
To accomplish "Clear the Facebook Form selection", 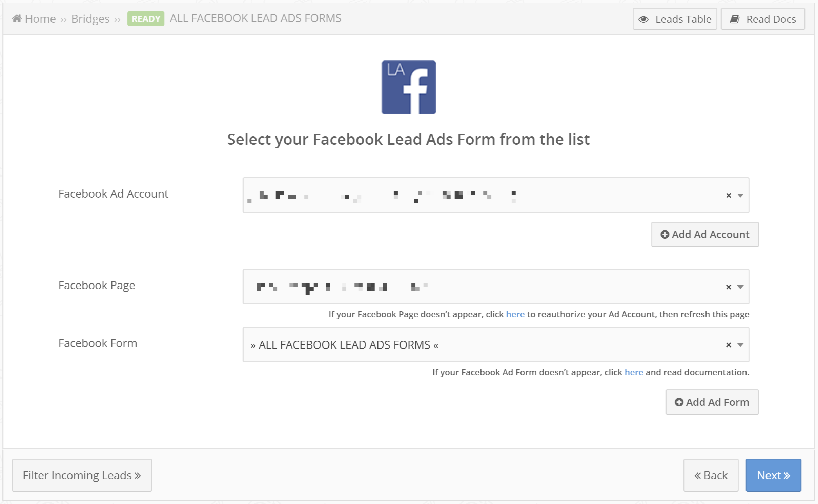I will 728,345.
